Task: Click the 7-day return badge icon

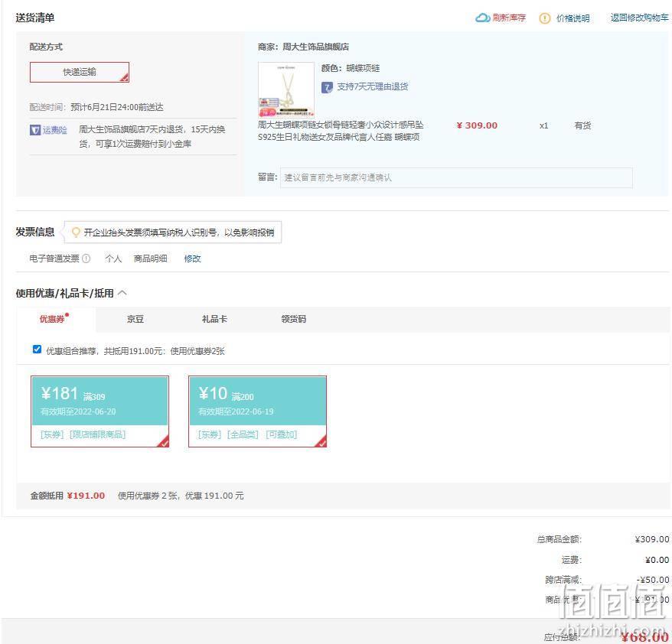Action: 327,87
